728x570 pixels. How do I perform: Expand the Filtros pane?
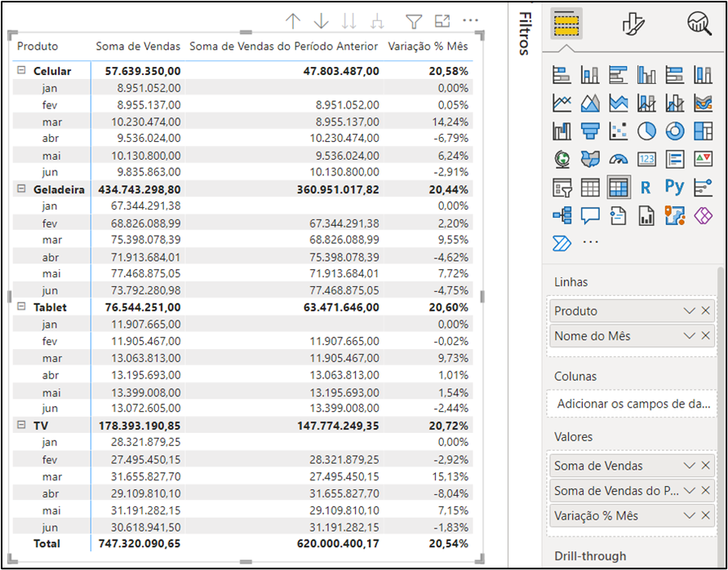pos(525,33)
